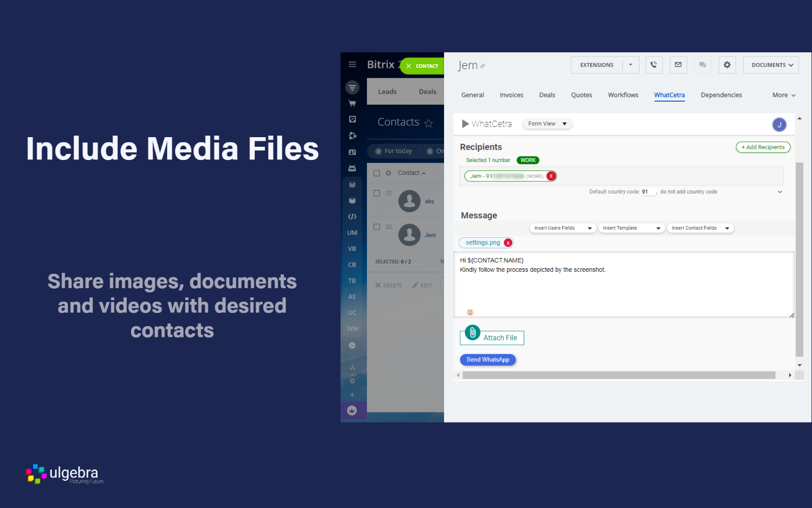Open the aks contact link

point(429,202)
